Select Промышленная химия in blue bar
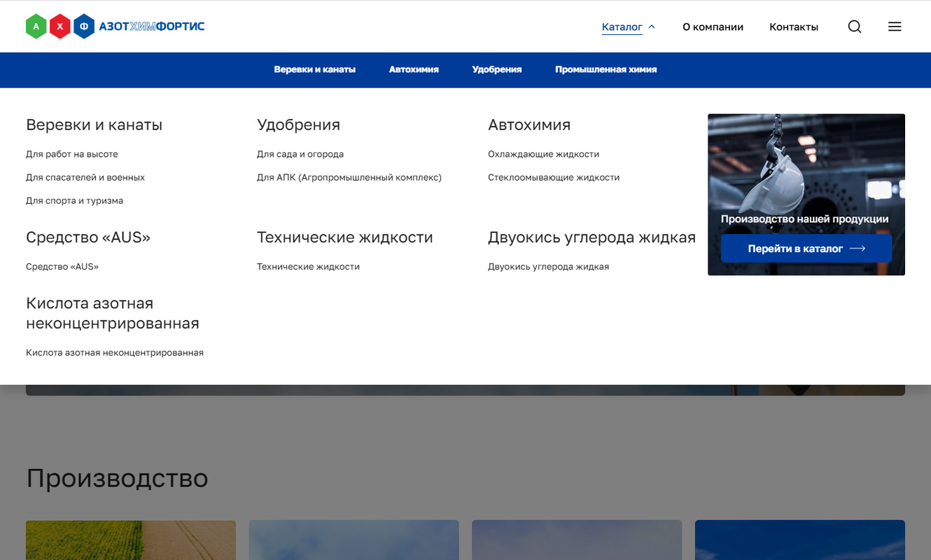 tap(606, 69)
